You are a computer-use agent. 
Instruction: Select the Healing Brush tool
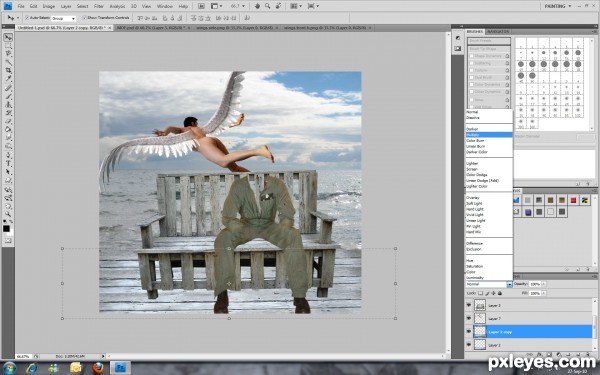click(8, 88)
